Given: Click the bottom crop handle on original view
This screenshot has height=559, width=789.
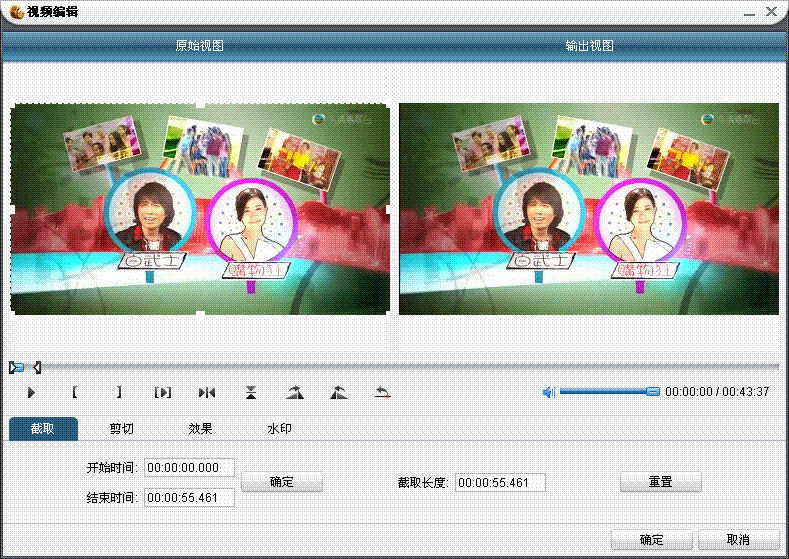Looking at the screenshot, I should pos(200,315).
